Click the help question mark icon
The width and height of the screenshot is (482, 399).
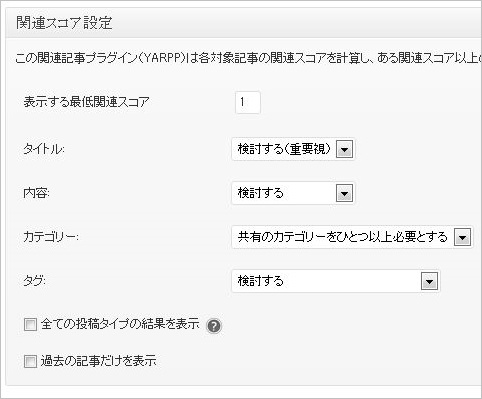click(x=214, y=326)
